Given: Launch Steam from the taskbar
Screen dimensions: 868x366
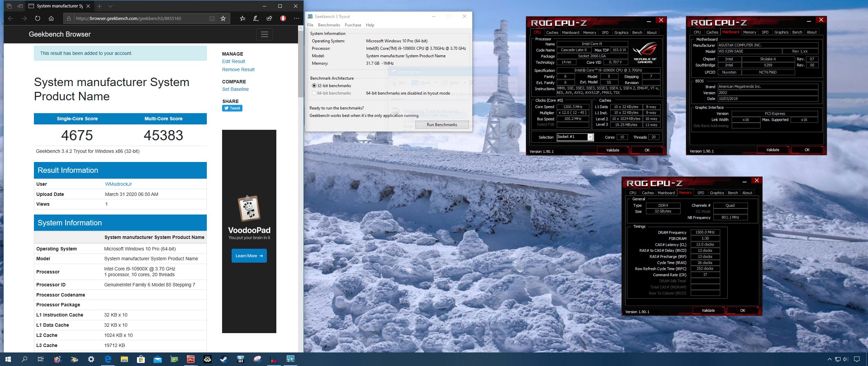Looking at the screenshot, I should coord(224,359).
